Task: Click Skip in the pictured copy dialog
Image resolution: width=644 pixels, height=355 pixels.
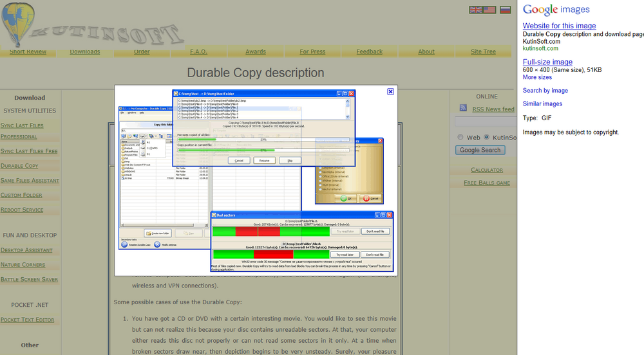Action: point(290,161)
